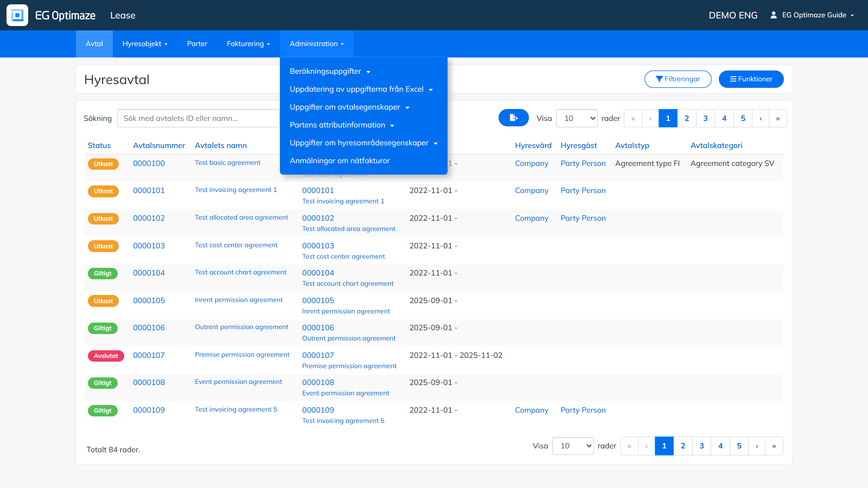Sort by Avtalets namn column header
This screenshot has height=488, width=868.
(x=221, y=146)
